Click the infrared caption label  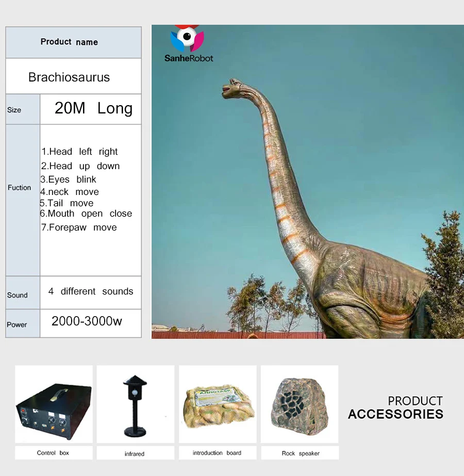coord(135,454)
